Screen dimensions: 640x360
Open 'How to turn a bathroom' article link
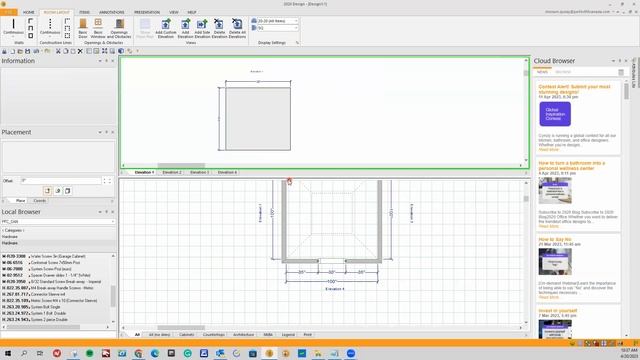pyautogui.click(x=571, y=165)
